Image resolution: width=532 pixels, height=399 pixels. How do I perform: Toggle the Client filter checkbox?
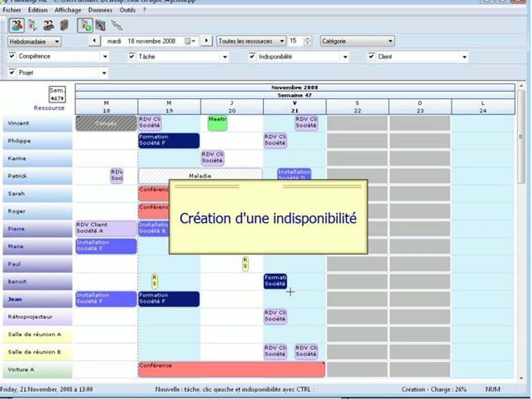tap(371, 55)
